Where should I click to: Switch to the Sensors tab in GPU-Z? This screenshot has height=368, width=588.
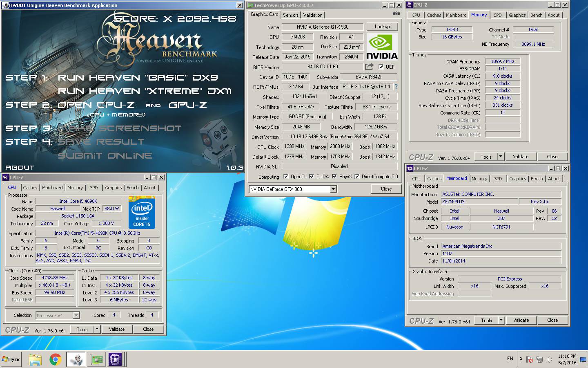point(291,15)
